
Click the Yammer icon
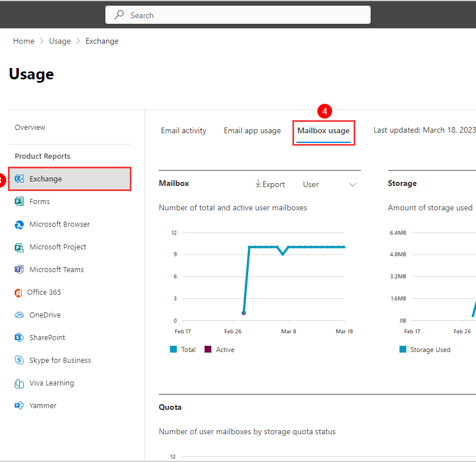point(19,405)
